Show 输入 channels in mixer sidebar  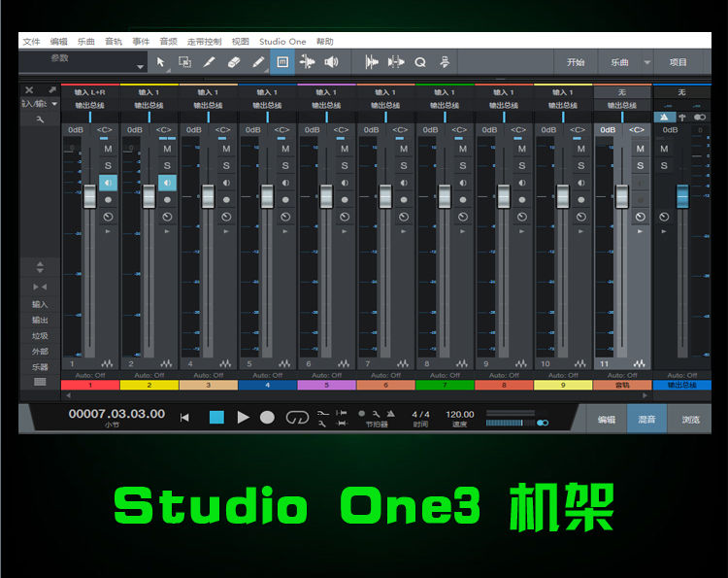click(40, 304)
